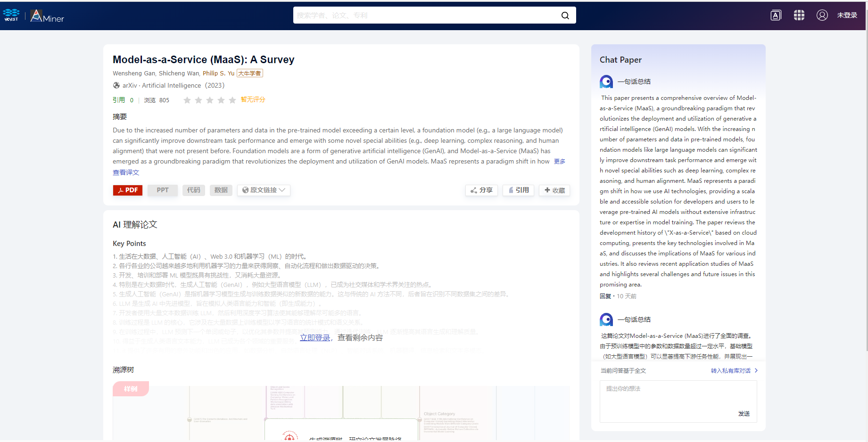
Task: Open author Philip S. Yu profile
Action: [218, 74]
